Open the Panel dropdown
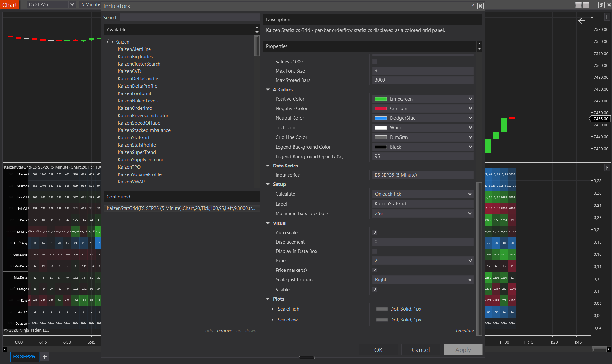The width and height of the screenshot is (612, 364). [x=423, y=261]
